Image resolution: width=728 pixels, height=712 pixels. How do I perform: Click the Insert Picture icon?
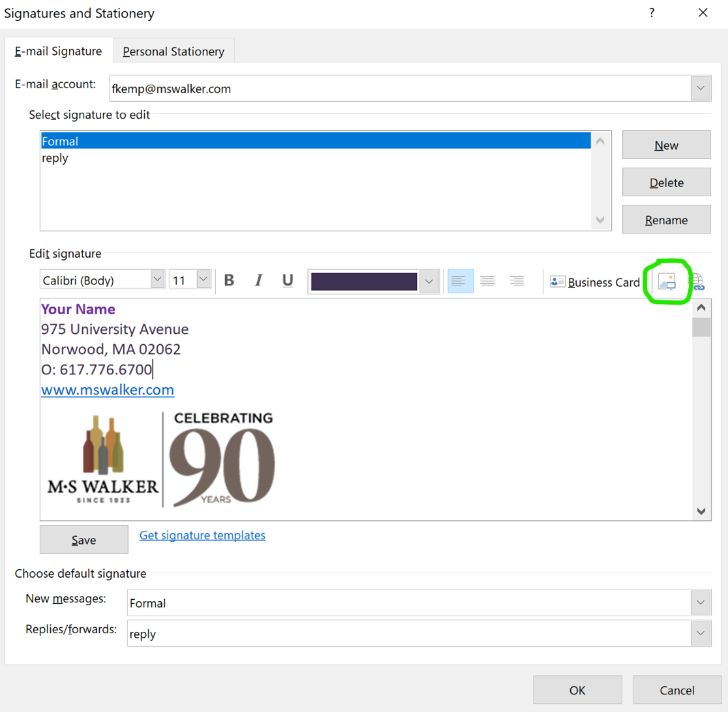click(x=667, y=281)
